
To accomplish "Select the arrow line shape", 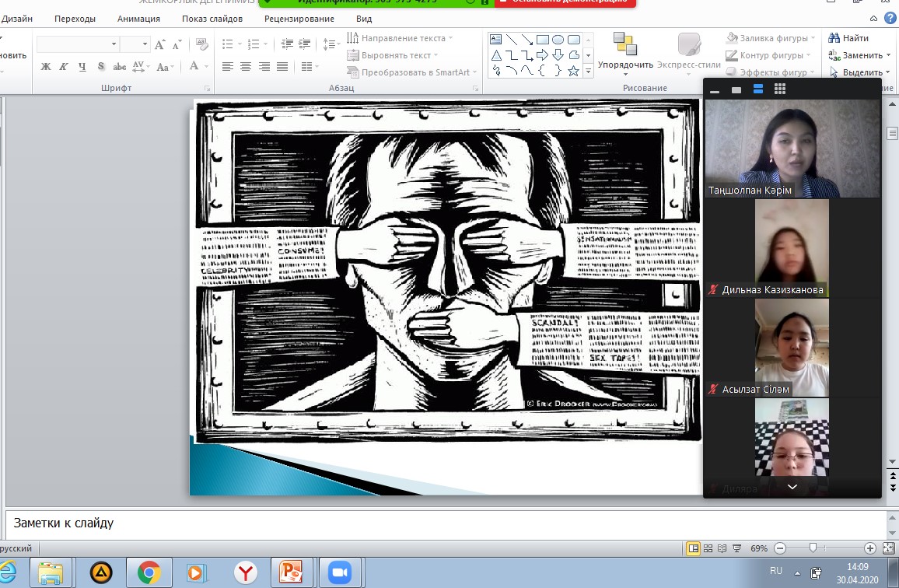I will click(x=527, y=40).
